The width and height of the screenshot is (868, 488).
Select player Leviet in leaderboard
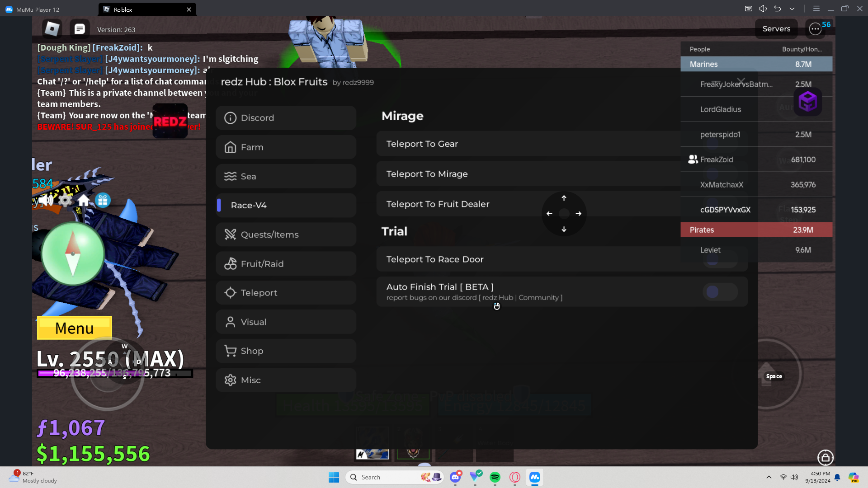tap(756, 250)
